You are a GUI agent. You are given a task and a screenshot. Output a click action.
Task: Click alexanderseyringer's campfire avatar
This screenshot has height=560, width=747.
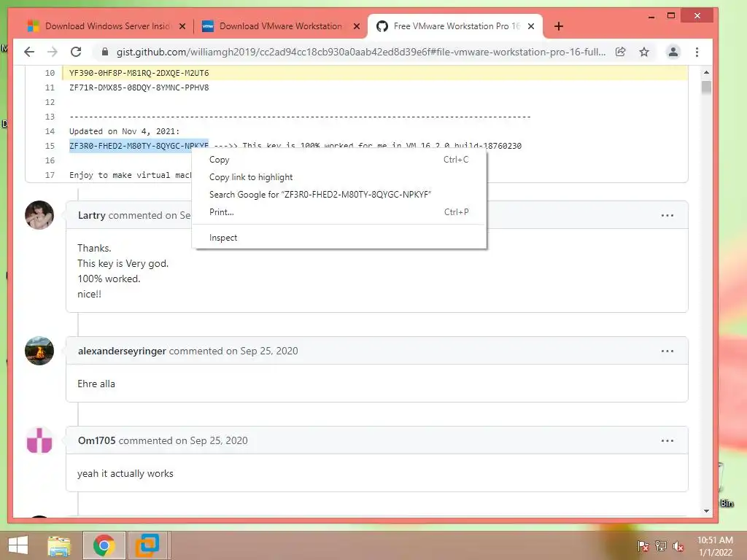(39, 351)
